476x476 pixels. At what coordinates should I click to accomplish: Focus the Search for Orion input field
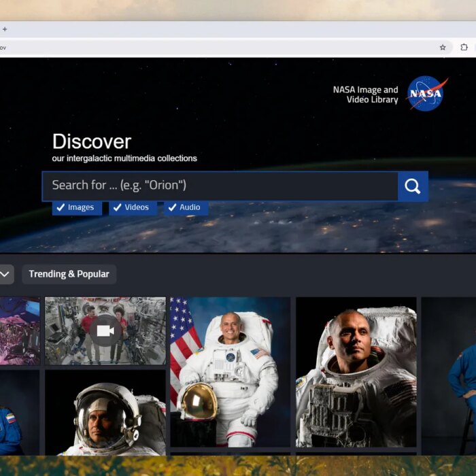click(220, 186)
